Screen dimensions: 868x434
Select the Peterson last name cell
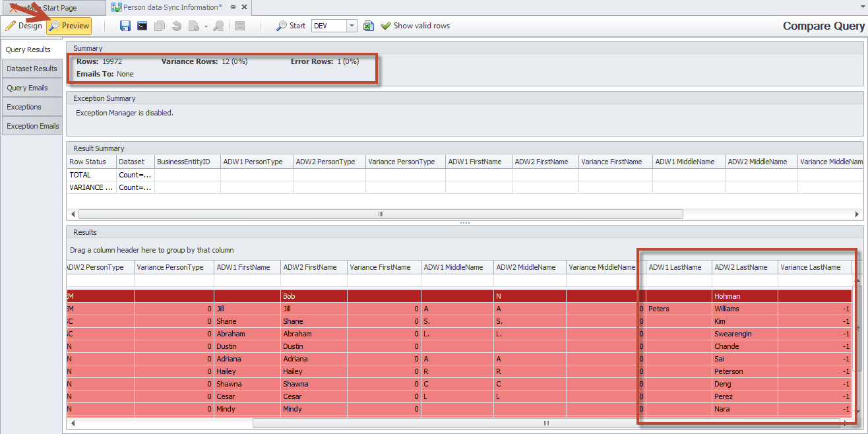745,371
